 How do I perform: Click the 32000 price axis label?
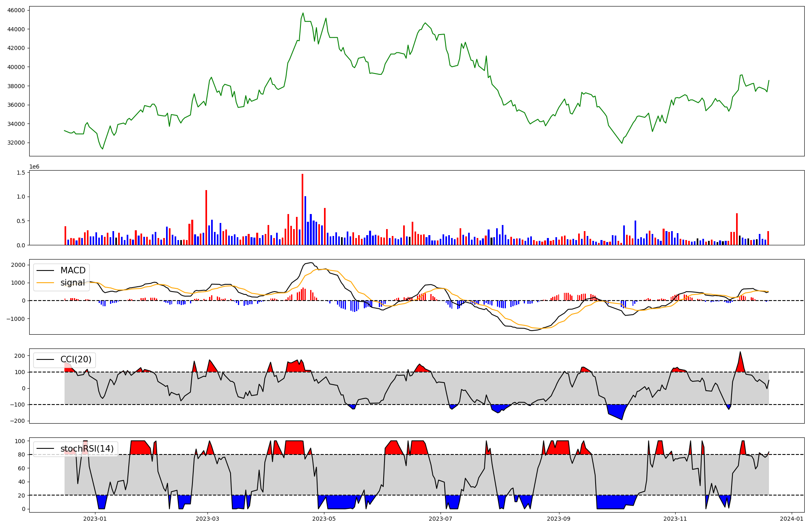coord(16,143)
